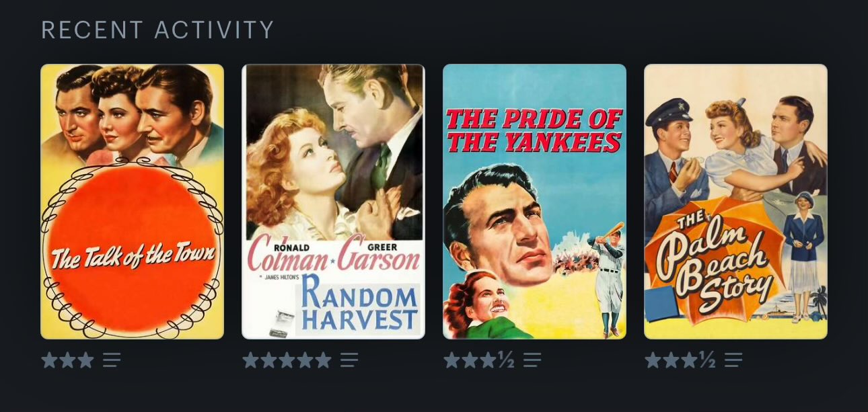The width and height of the screenshot is (868, 412).
Task: Click the third full star under The Palm Beach Story
Action: [x=689, y=361]
